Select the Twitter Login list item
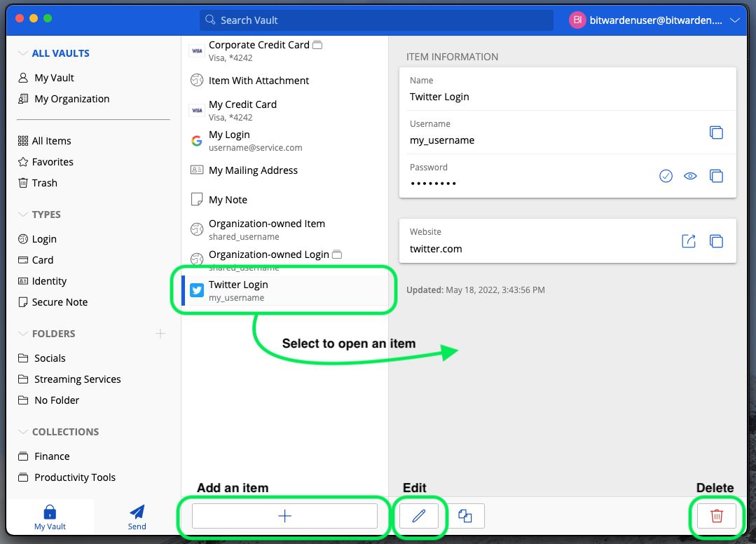Image resolution: width=756 pixels, height=544 pixels. coord(285,291)
